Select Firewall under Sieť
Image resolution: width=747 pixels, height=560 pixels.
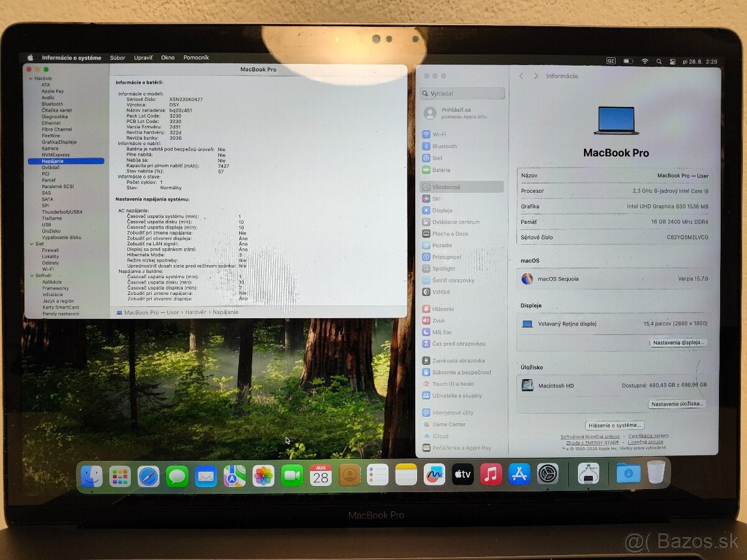(x=50, y=250)
